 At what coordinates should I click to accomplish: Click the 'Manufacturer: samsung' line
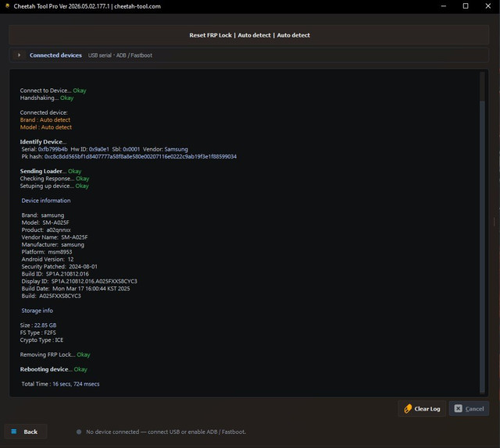pyautogui.click(x=52, y=244)
